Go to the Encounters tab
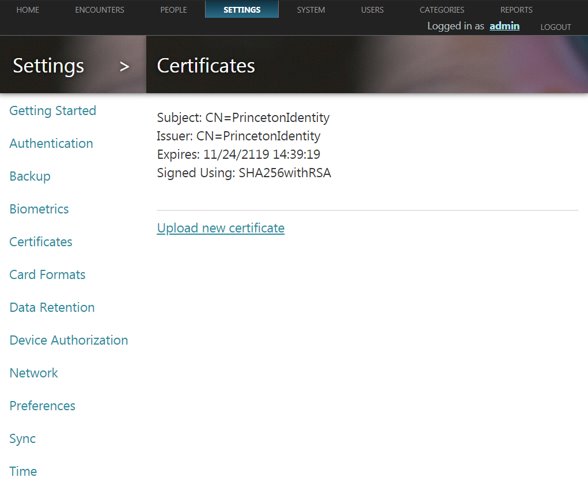The height and width of the screenshot is (485, 588). point(99,10)
